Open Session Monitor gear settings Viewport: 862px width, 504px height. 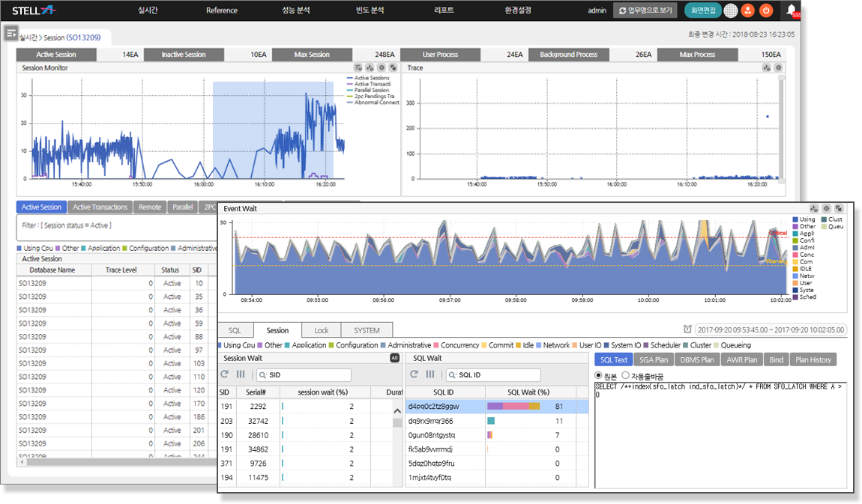382,67
